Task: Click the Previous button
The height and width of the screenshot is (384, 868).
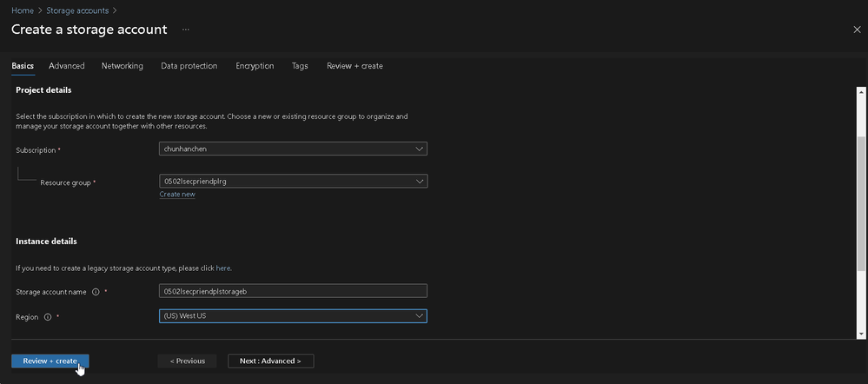Action: (187, 361)
